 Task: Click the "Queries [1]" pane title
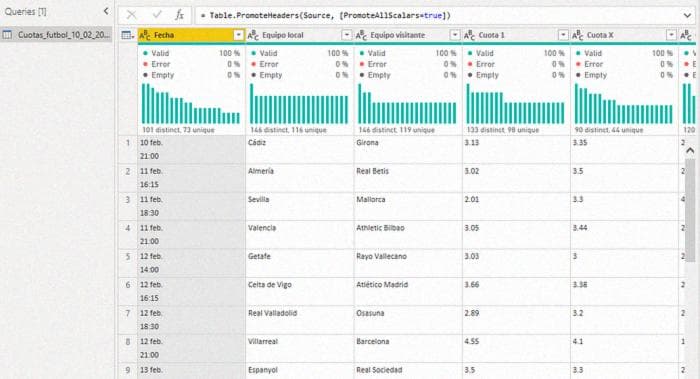tap(25, 12)
